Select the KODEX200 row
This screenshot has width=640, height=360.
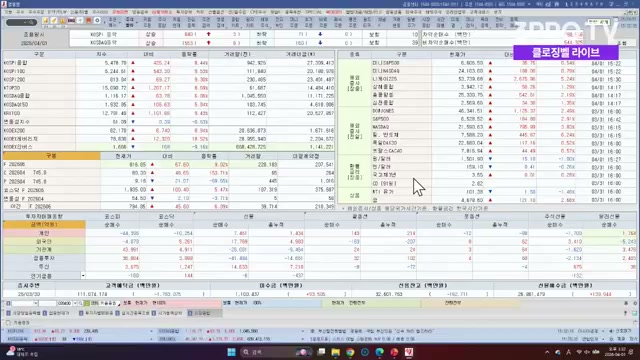(169, 130)
